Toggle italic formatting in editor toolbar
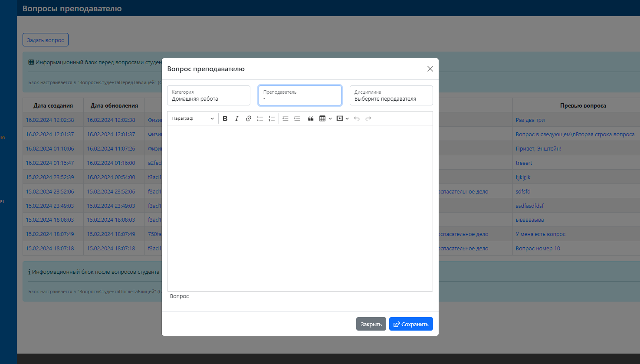 tap(236, 118)
